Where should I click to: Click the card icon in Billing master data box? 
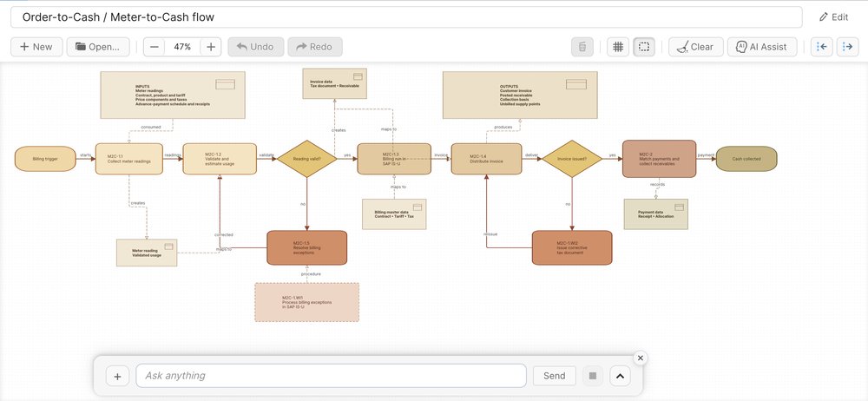click(x=418, y=207)
